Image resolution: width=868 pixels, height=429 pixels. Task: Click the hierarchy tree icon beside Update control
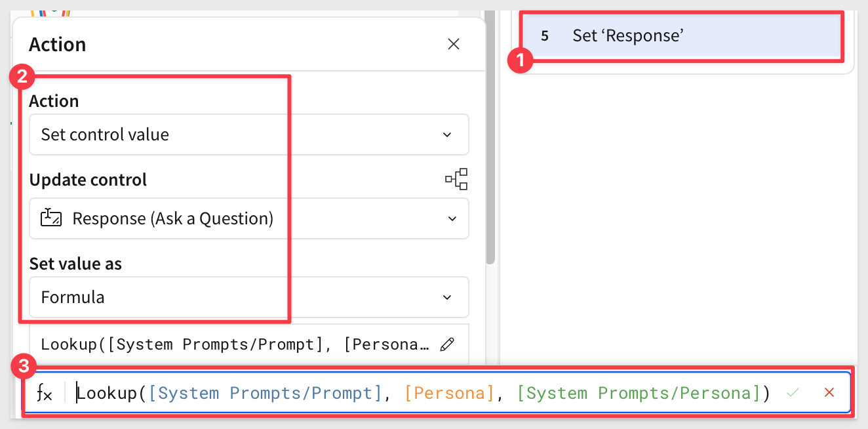coord(456,179)
